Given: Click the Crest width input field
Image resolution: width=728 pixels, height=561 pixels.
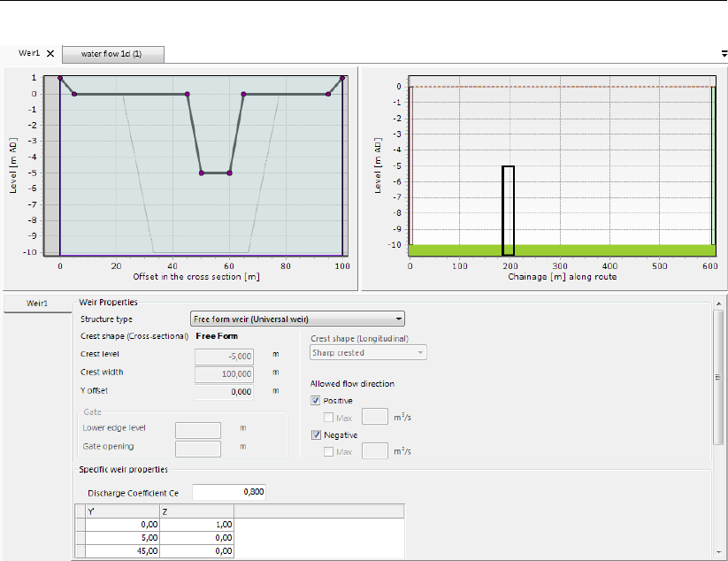Looking at the screenshot, I should (x=225, y=373).
